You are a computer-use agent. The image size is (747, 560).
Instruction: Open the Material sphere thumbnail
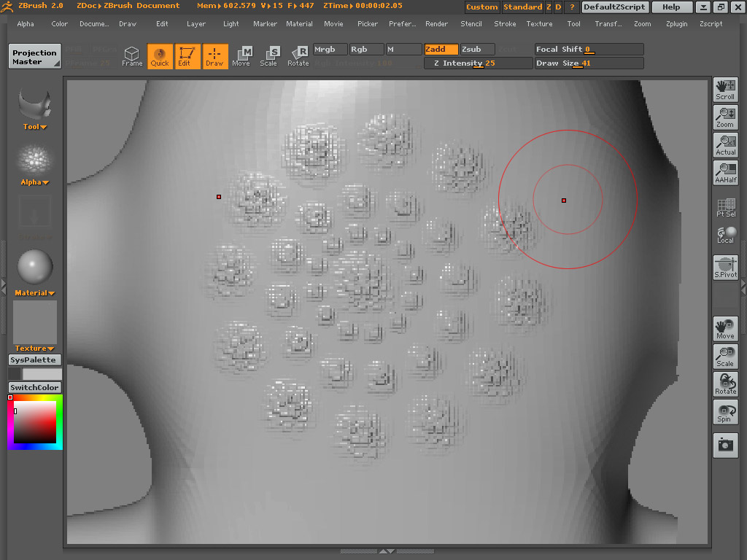tap(35, 267)
